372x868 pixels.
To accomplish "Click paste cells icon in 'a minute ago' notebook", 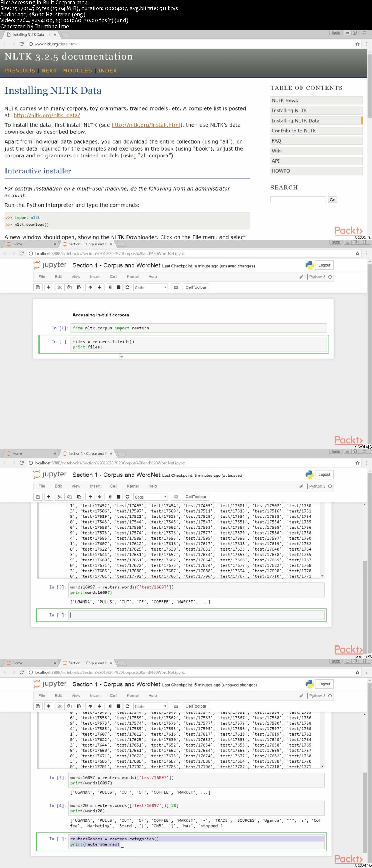I will (x=79, y=287).
